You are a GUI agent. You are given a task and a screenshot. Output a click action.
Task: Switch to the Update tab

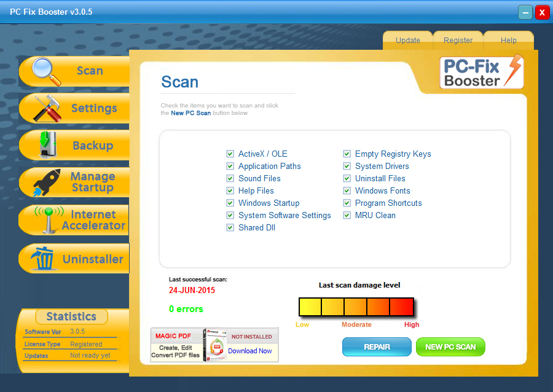click(x=408, y=41)
